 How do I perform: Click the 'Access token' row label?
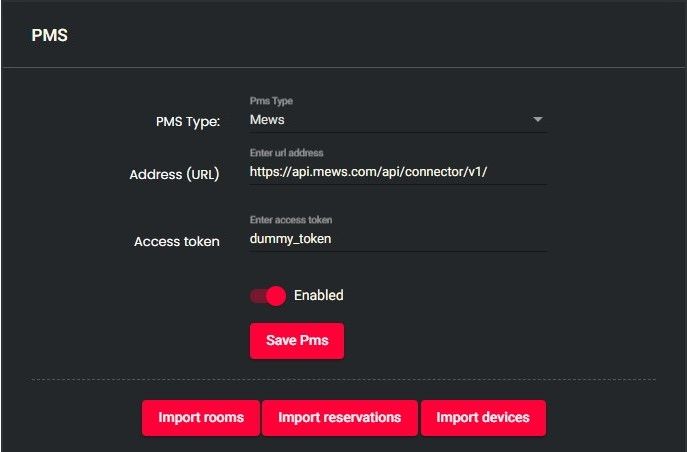click(x=176, y=241)
